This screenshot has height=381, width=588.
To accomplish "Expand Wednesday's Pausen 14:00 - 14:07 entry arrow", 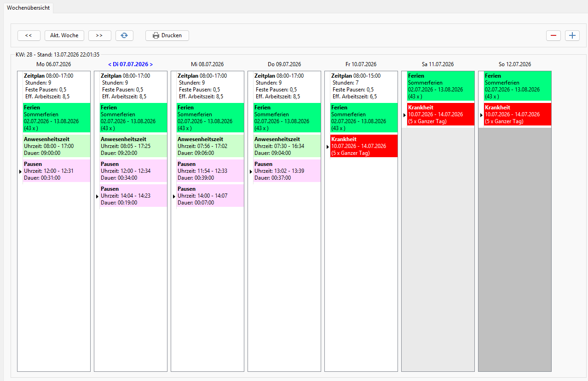I will [x=174, y=196].
